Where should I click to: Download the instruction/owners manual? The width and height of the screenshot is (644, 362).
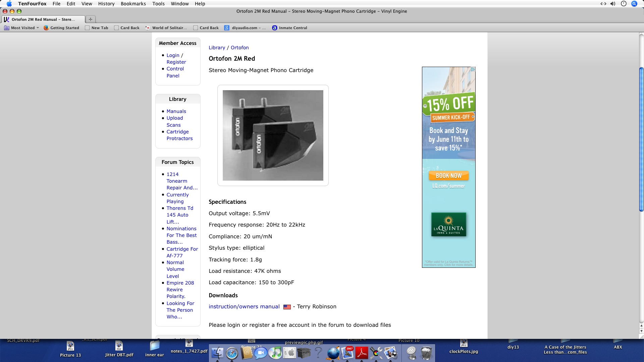pyautogui.click(x=244, y=307)
